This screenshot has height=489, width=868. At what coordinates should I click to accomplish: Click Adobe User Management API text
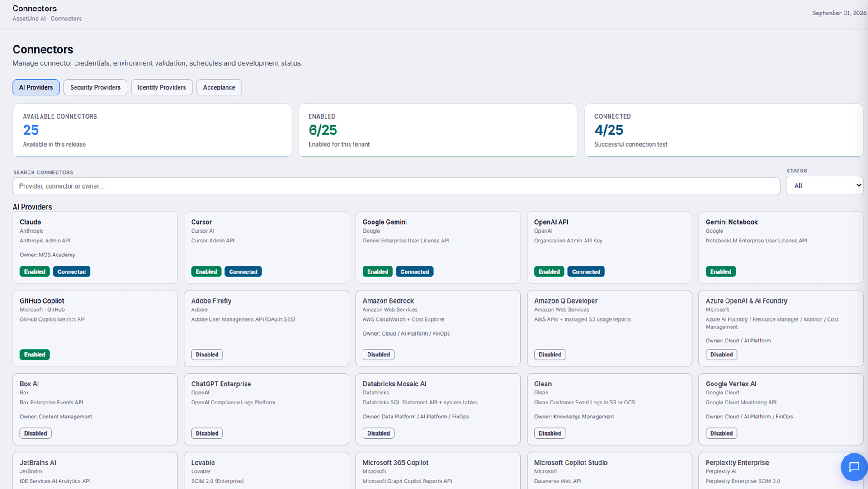(x=243, y=319)
